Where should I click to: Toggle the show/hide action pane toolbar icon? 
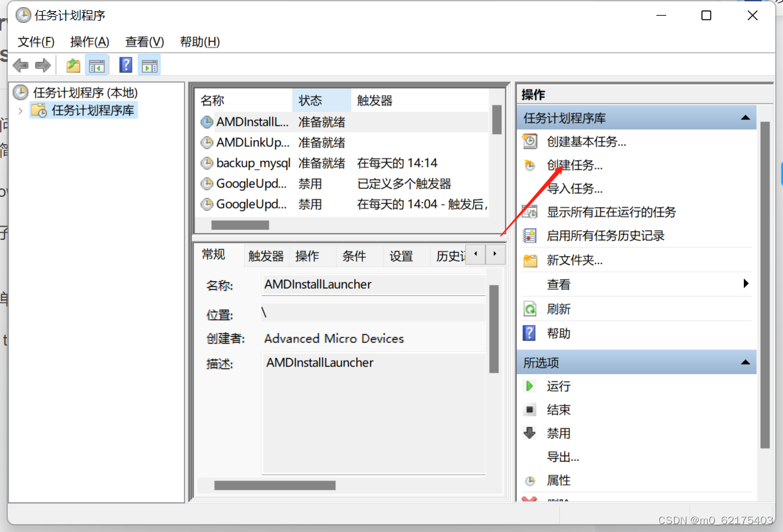click(149, 65)
